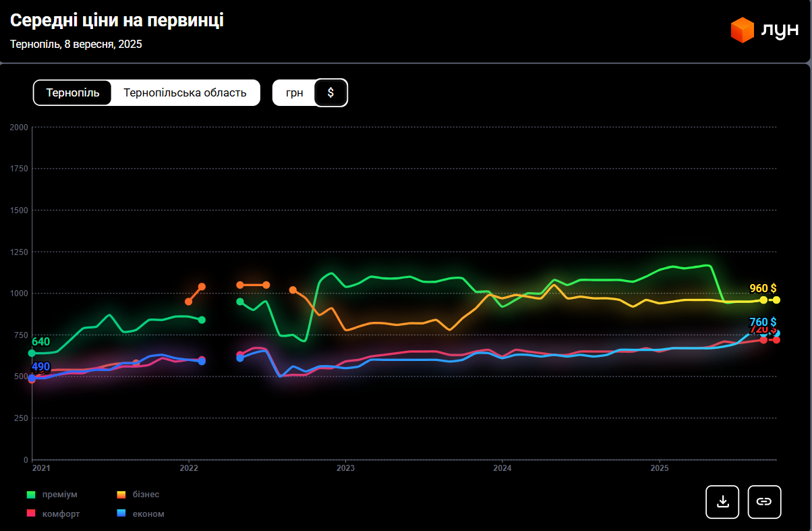Click the date text 'Тернопіль, 8 вересня, 2025'

76,45
